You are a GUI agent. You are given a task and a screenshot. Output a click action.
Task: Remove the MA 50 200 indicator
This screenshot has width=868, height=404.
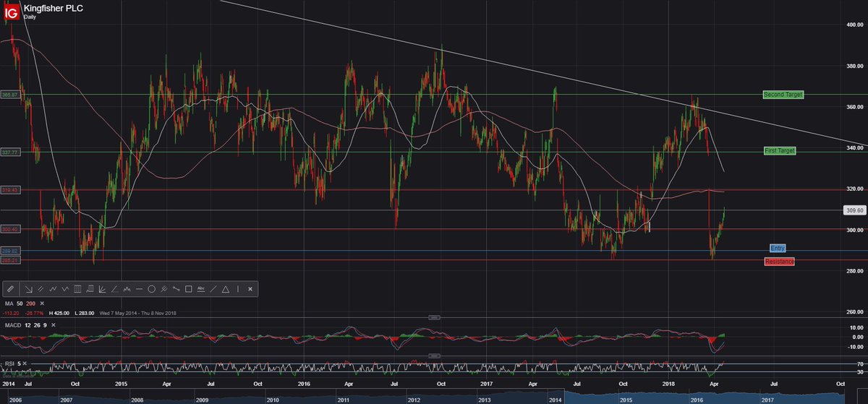[x=42, y=304]
